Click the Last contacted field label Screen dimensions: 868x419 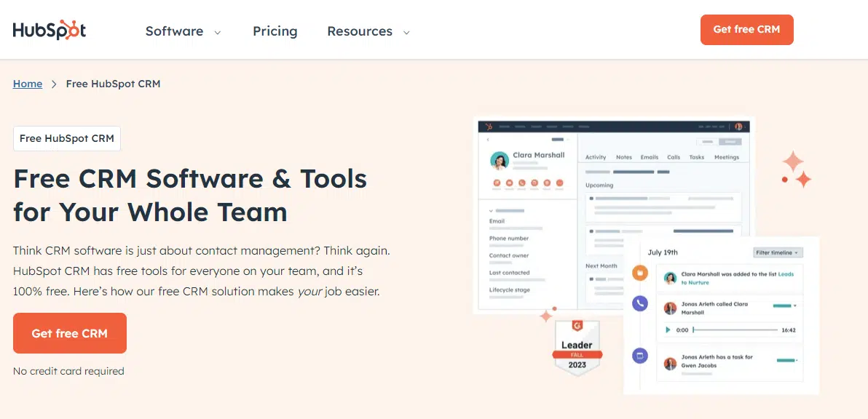(509, 273)
